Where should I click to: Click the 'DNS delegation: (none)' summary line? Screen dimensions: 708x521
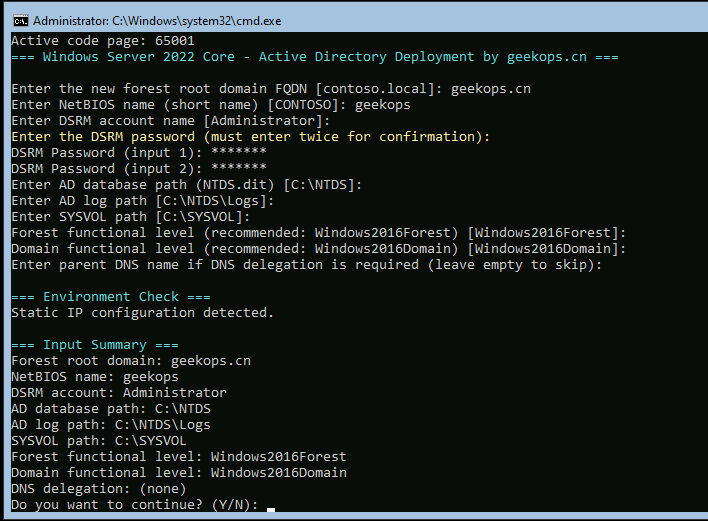99,489
